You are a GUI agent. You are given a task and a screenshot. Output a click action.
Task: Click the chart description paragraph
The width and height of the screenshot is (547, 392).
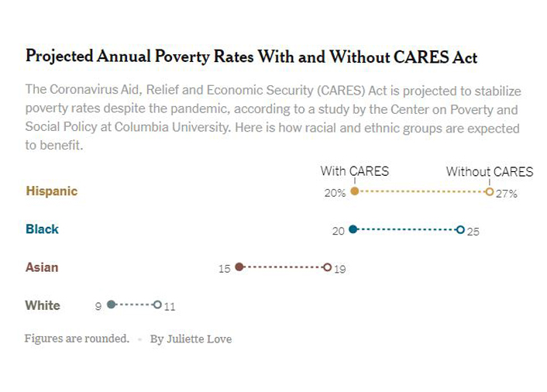coord(272,116)
